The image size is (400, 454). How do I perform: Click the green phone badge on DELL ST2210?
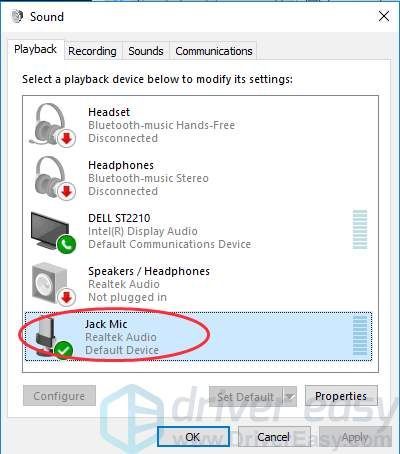pos(66,245)
